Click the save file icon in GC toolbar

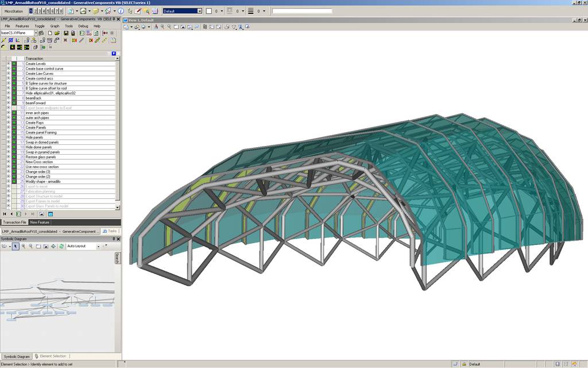coord(66,33)
